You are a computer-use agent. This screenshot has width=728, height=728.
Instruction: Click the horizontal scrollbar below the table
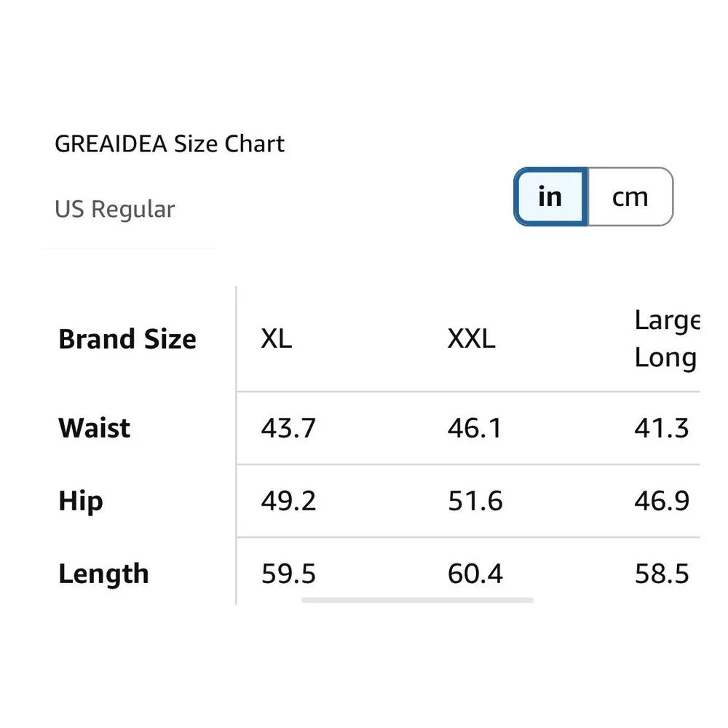[417, 601]
